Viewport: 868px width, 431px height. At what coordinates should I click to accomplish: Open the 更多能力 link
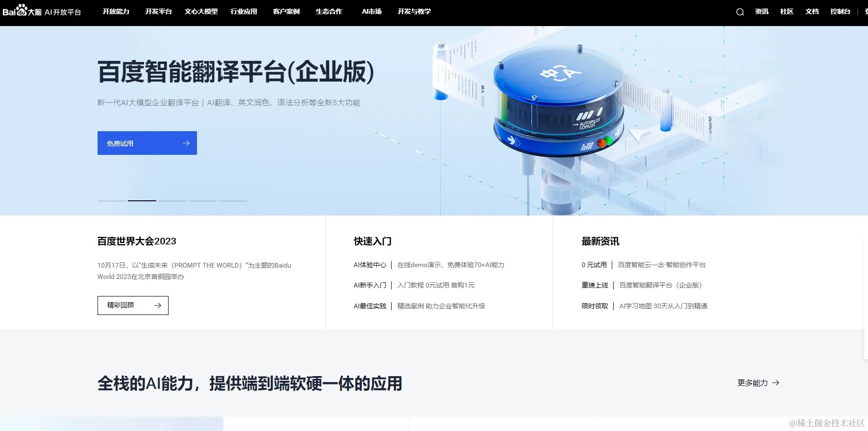click(758, 383)
